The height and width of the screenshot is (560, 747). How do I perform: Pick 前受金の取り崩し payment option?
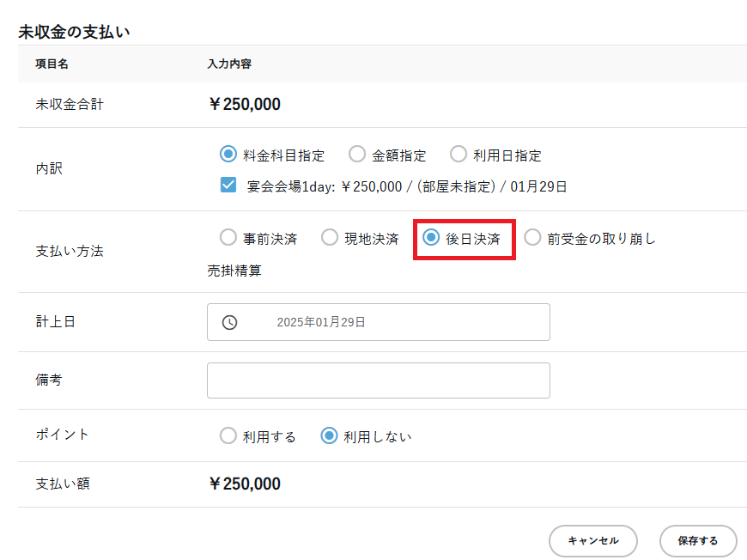[x=532, y=238]
